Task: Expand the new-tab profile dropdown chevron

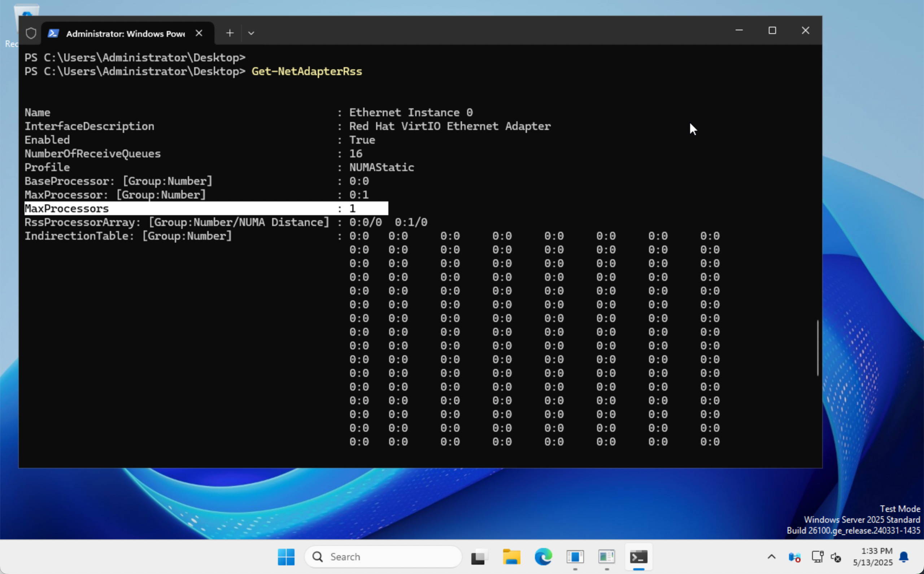Action: 251,33
